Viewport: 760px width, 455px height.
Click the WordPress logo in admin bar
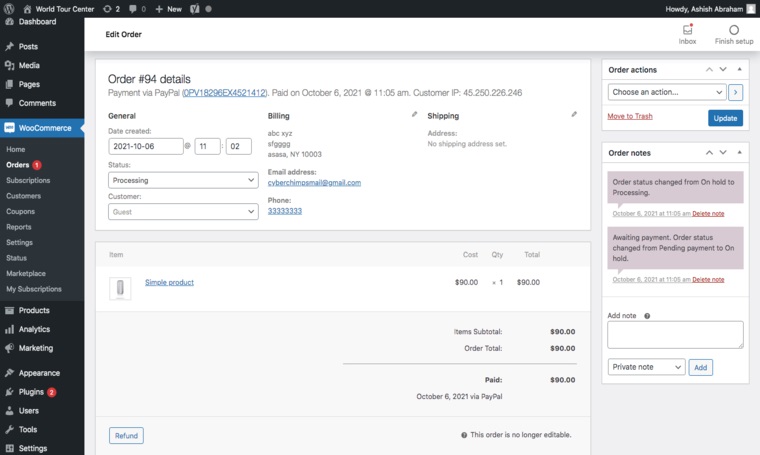coord(10,8)
